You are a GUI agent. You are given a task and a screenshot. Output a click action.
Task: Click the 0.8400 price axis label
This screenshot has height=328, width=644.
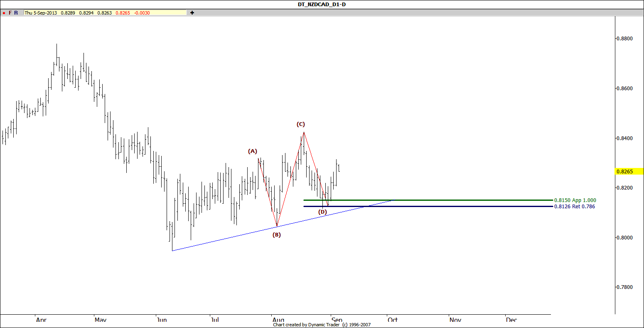[x=624, y=138]
